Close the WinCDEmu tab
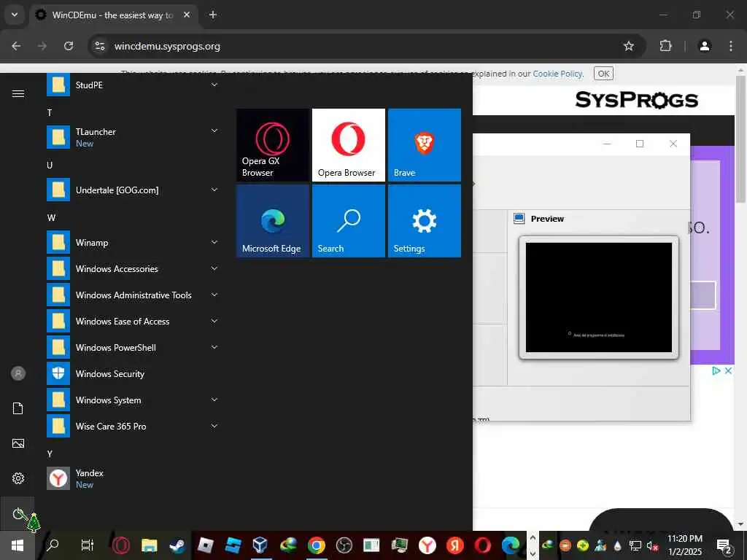 (x=187, y=15)
